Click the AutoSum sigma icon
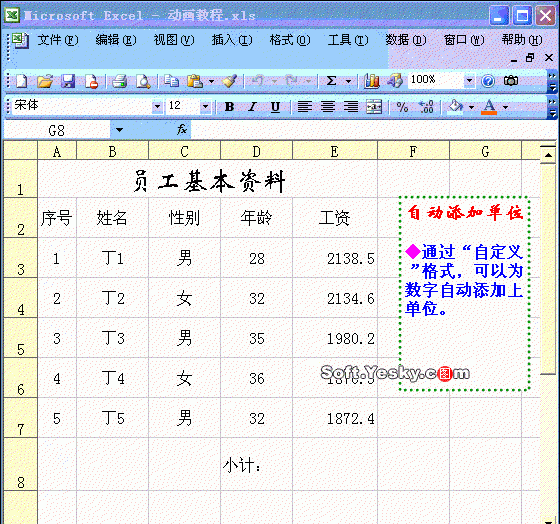The width and height of the screenshot is (560, 524). 331,81
